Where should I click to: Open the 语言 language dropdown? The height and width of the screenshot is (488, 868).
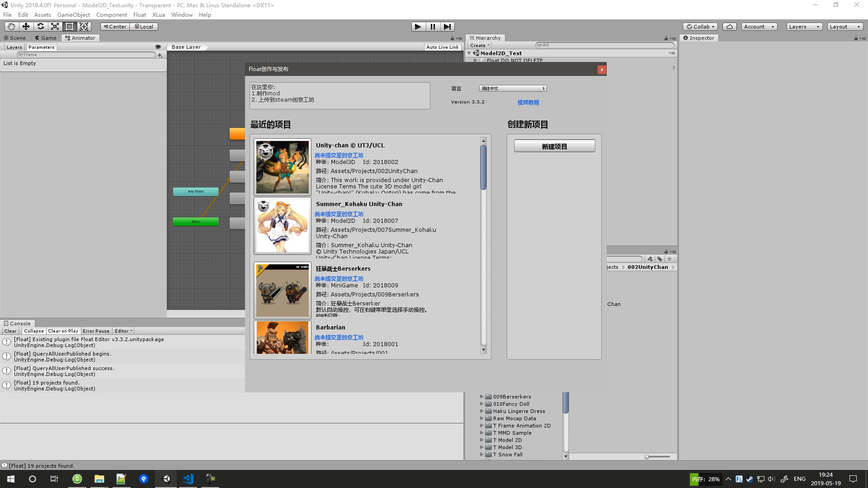point(512,88)
